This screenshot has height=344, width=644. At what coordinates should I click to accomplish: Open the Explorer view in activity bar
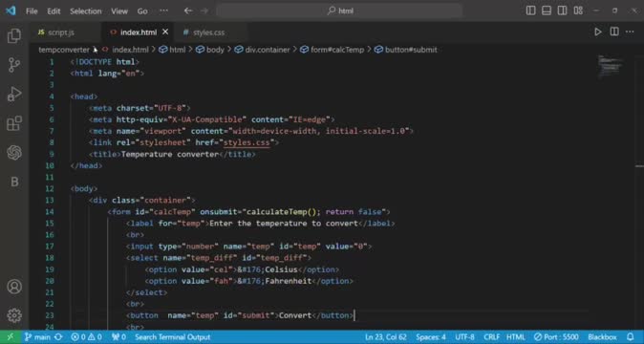point(14,35)
